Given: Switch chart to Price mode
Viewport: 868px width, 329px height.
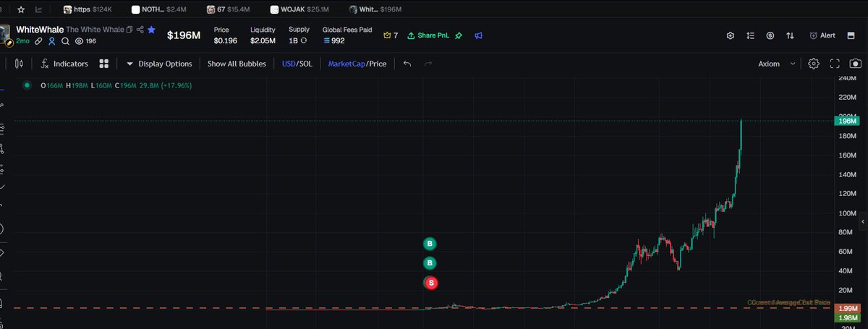Looking at the screenshot, I should 378,64.
